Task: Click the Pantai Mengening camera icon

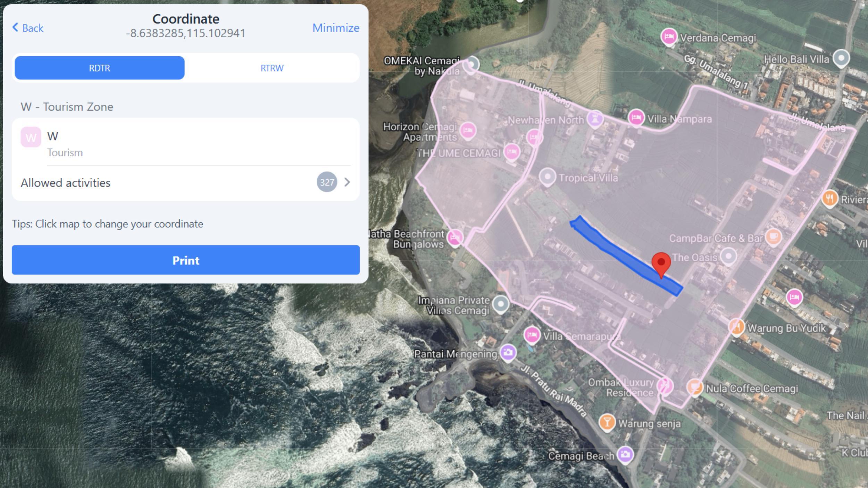Action: pyautogui.click(x=508, y=352)
